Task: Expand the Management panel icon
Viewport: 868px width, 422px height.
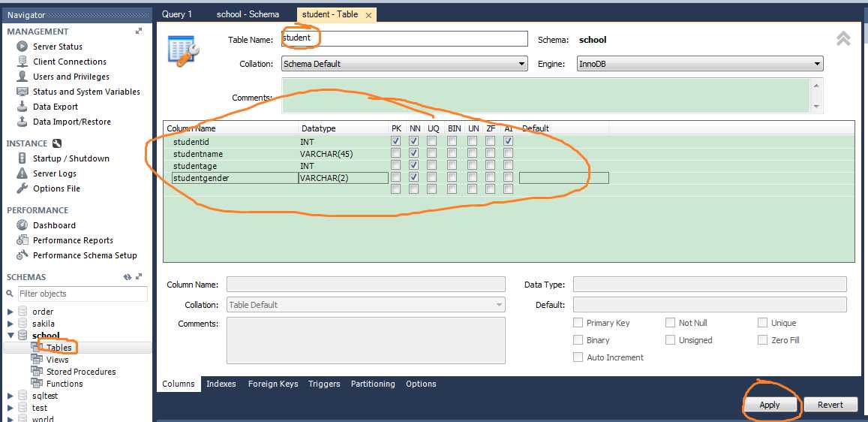Action: (x=139, y=32)
